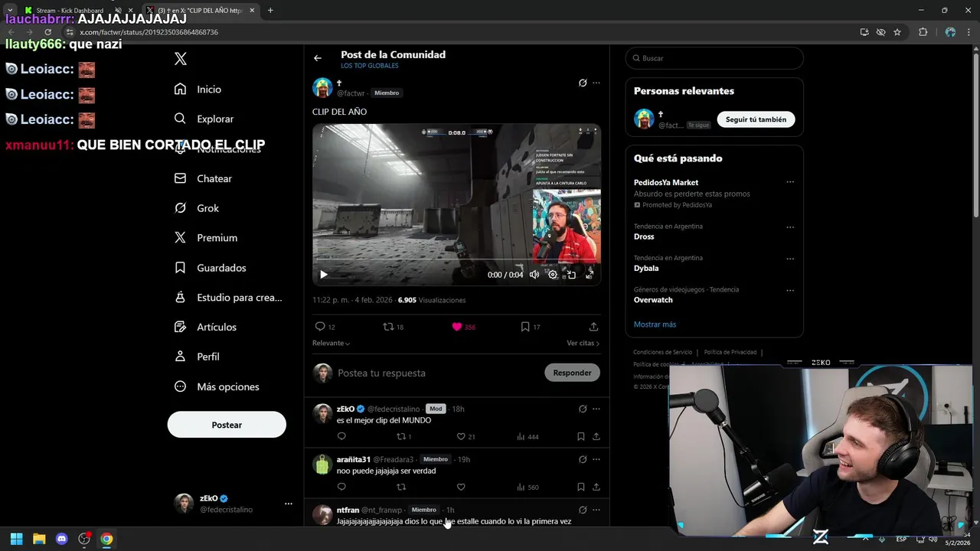Screen dimensions: 980x551
Task: Open the Relevante sort dropdown
Action: [x=331, y=344]
